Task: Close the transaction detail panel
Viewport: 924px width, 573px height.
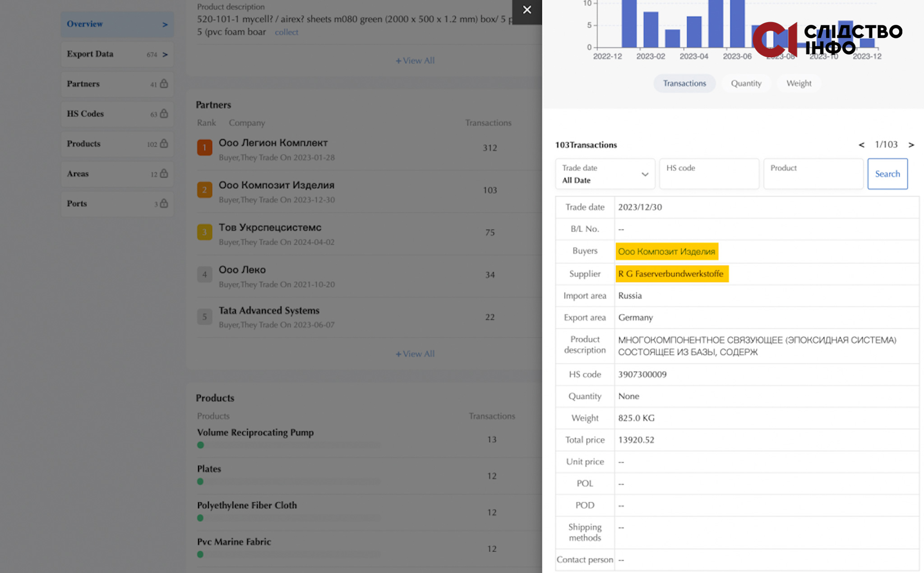Action: 527,10
